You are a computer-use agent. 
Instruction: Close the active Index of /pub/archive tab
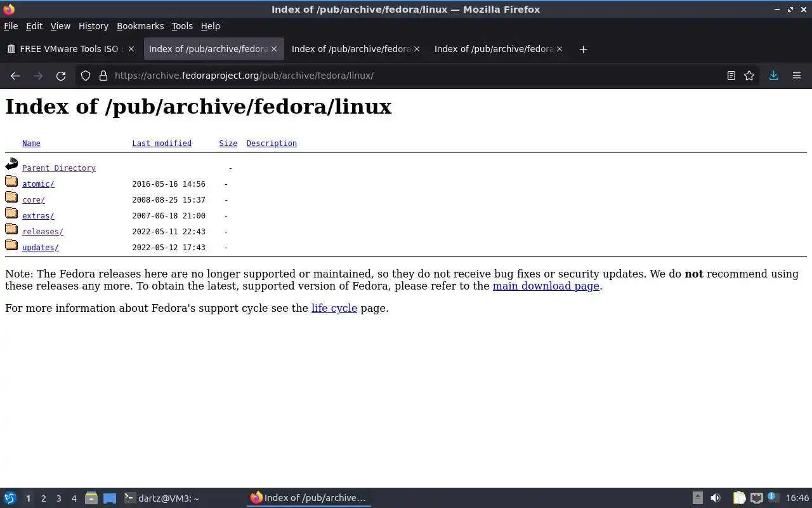274,49
